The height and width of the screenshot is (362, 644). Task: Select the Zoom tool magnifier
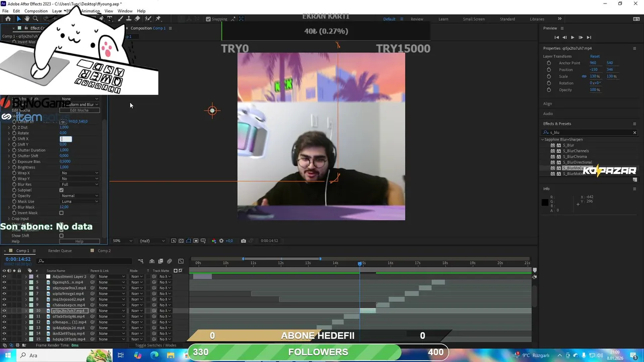click(x=35, y=19)
